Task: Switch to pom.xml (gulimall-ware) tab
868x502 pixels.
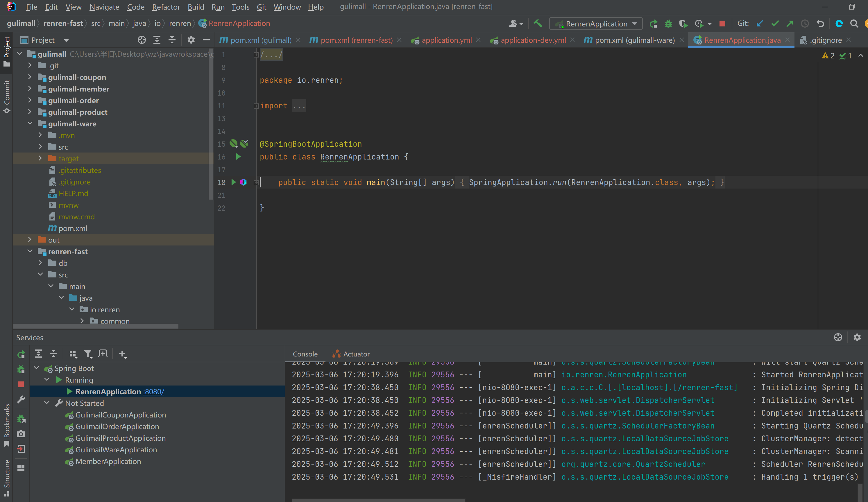Action: tap(634, 40)
